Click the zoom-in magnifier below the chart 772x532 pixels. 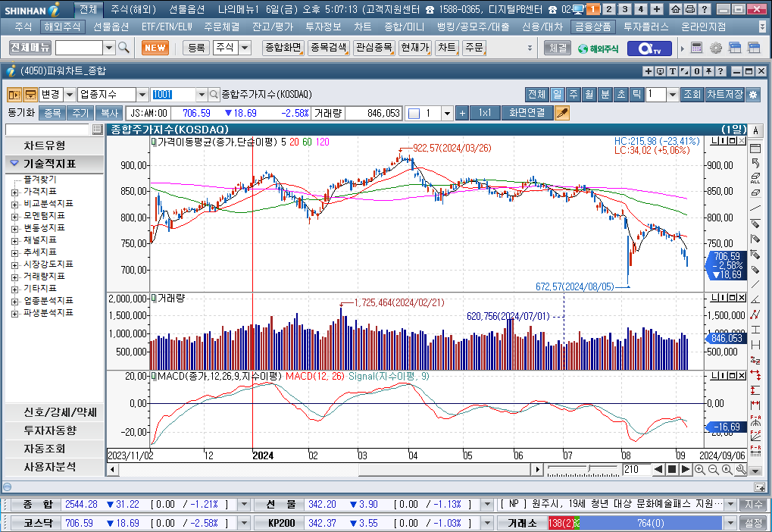pos(699,469)
